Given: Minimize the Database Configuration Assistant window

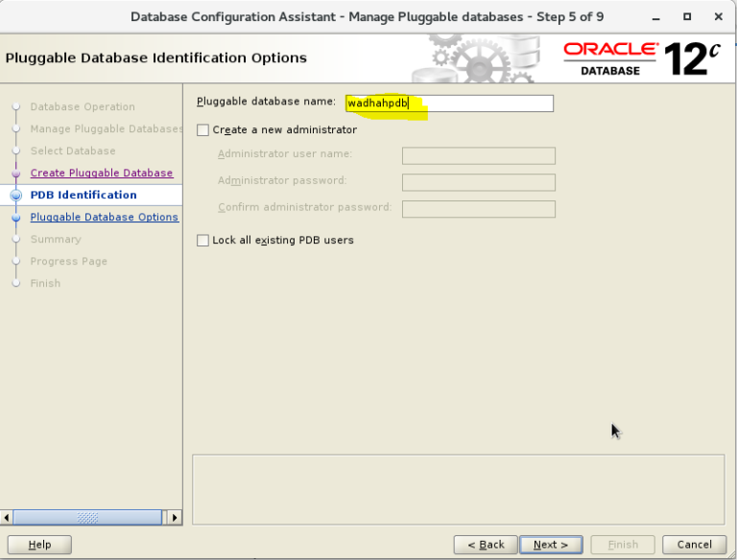Looking at the screenshot, I should pos(654,16).
